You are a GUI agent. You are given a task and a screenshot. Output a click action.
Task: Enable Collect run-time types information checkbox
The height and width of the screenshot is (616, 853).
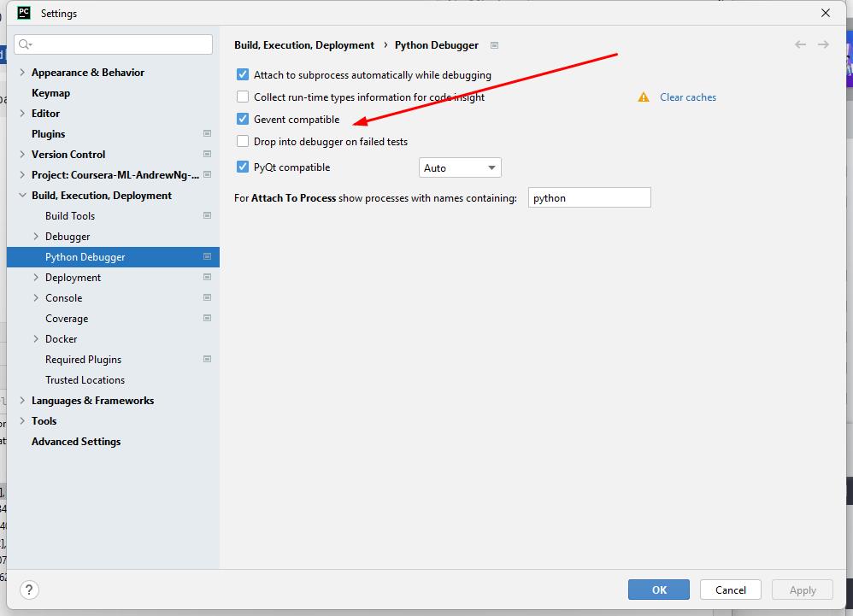click(x=243, y=97)
